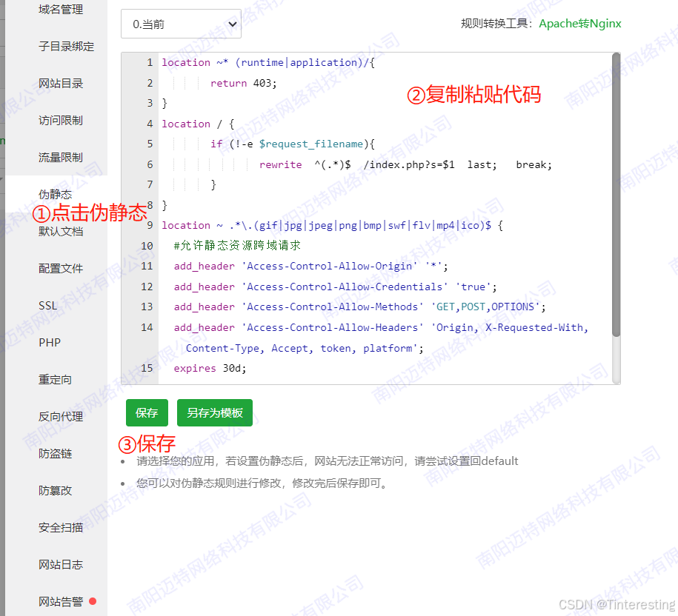Open the 子目录绑定 sidebar item
The width and height of the screenshot is (678, 616).
click(x=66, y=46)
